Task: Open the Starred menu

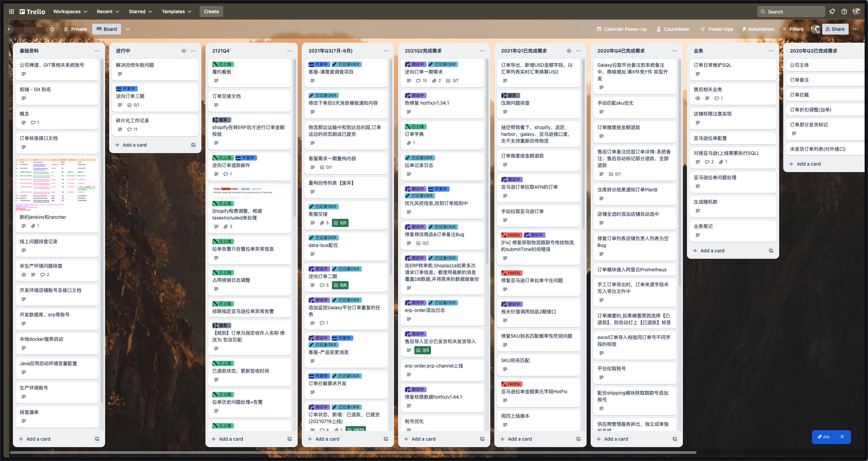Action: 140,12
